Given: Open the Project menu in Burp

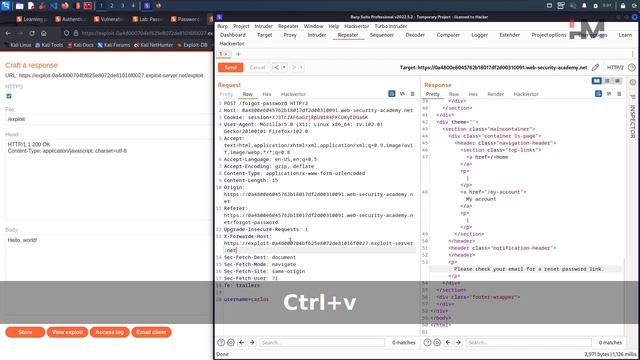Looking at the screenshot, I should coord(241,26).
